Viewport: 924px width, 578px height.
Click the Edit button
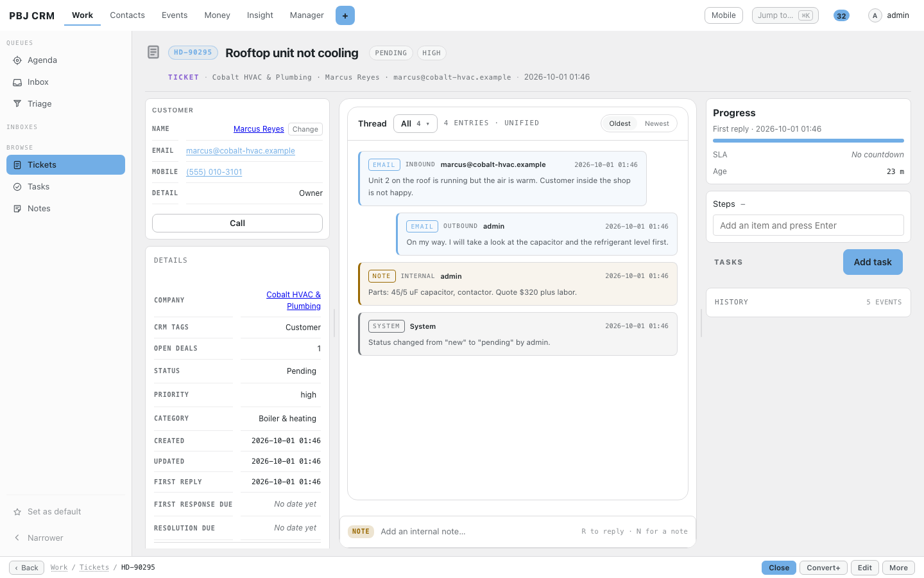point(865,568)
